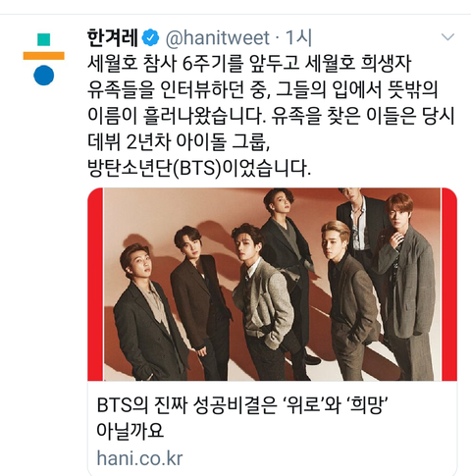Click the tweet line starting '세월호 참사 6주기를'
This screenshot has width=471, height=476.
[x=249, y=63]
